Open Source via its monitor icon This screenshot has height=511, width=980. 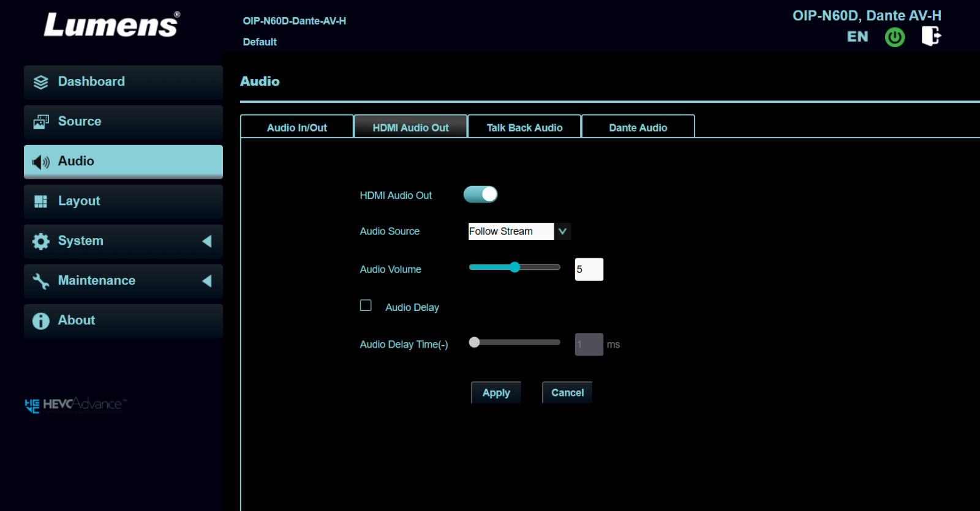[x=41, y=122]
